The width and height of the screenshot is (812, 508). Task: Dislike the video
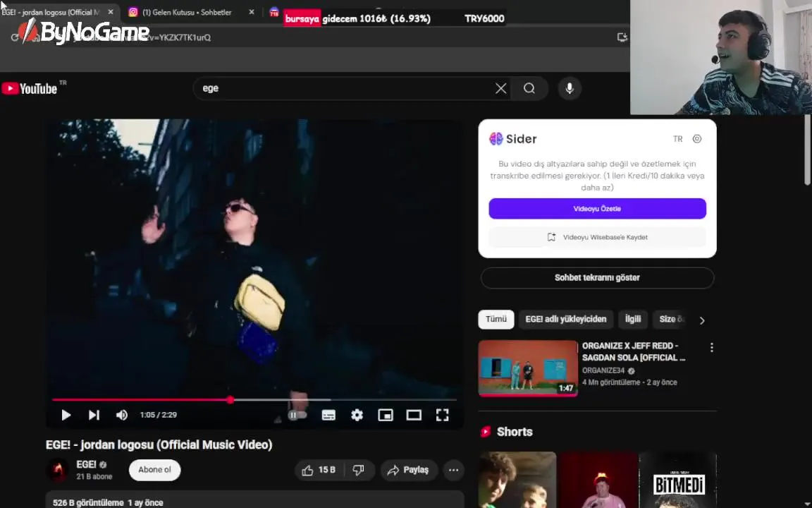tap(359, 470)
